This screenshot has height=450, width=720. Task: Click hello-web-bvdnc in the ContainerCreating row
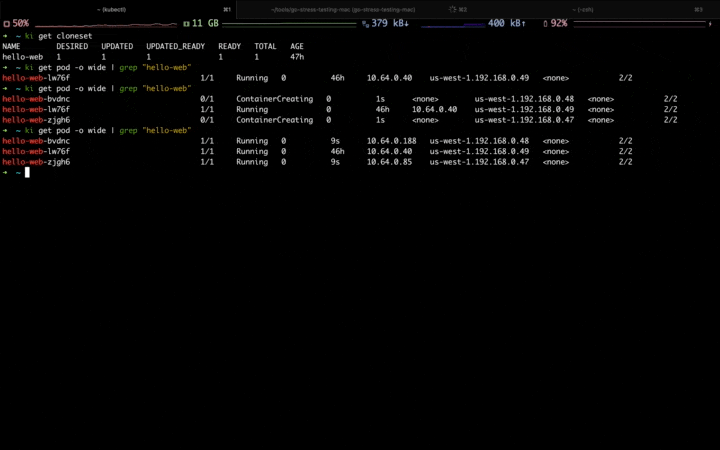36,99
